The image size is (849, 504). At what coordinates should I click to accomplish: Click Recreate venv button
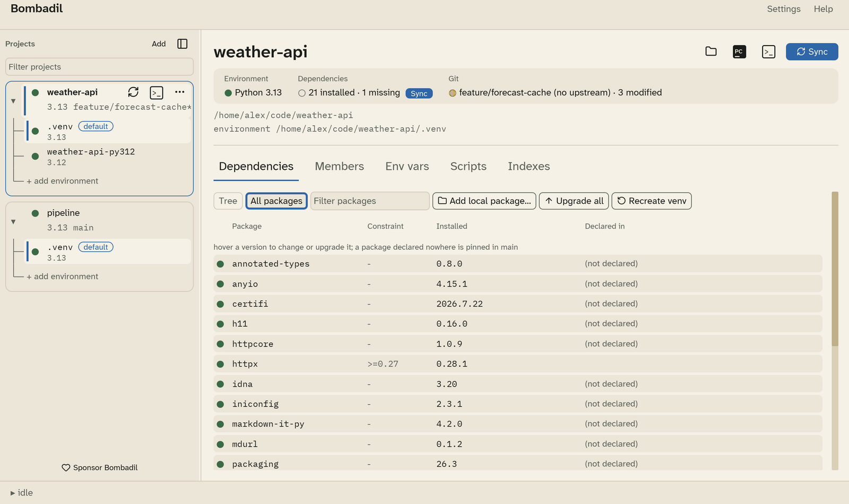click(x=652, y=201)
